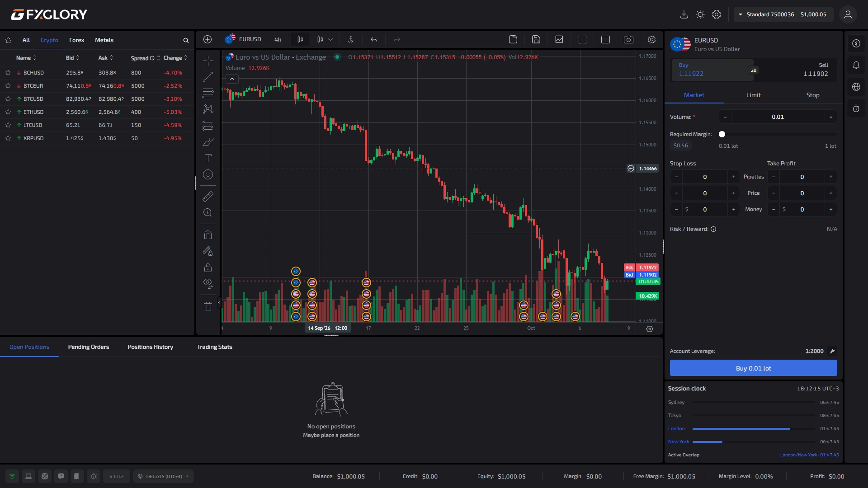
Task: Open the chart layout templates icon
Action: [513, 39]
